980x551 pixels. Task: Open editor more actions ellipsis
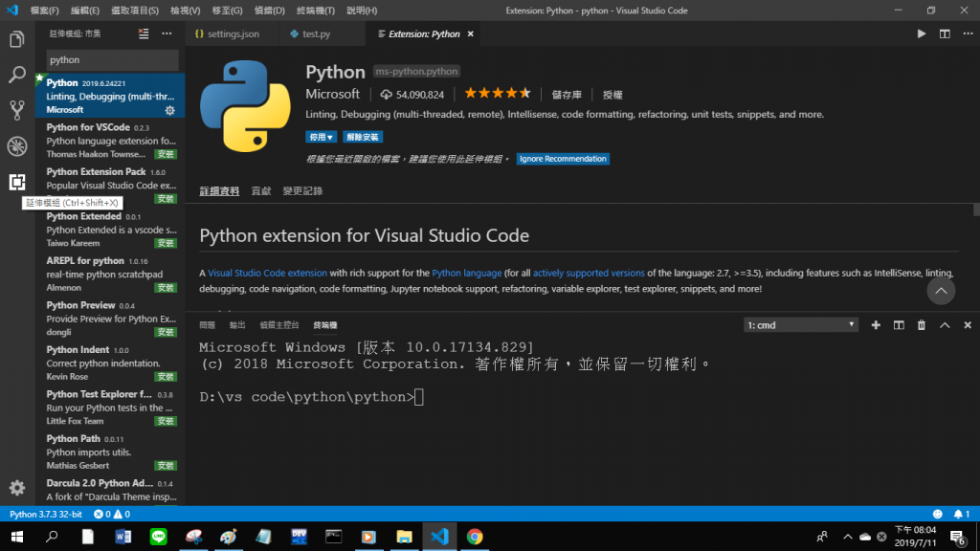[968, 33]
